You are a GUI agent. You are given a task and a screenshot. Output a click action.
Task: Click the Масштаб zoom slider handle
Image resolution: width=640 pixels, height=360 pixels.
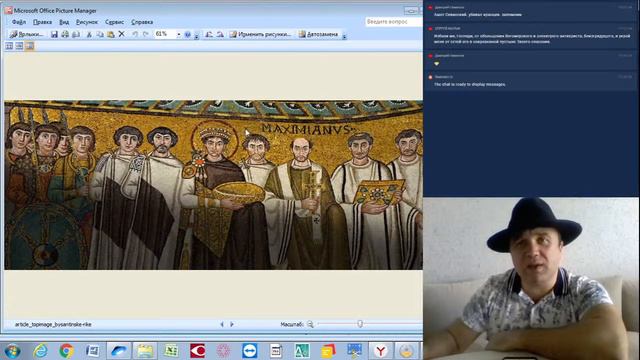click(x=360, y=324)
